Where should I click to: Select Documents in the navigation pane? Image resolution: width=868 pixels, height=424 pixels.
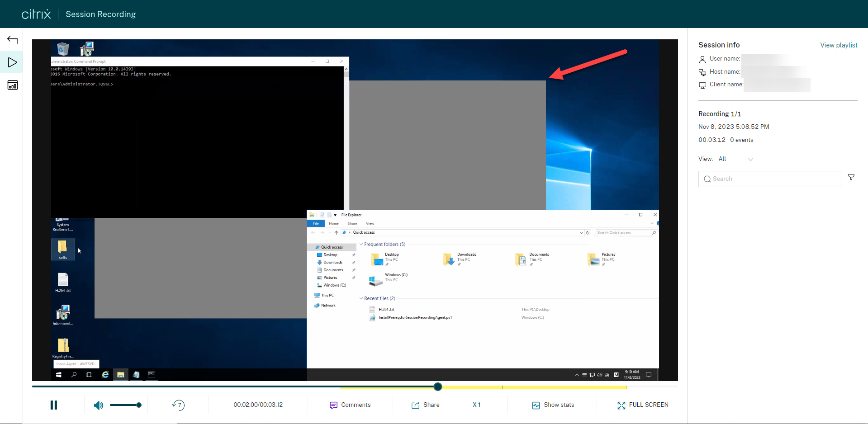tap(333, 270)
